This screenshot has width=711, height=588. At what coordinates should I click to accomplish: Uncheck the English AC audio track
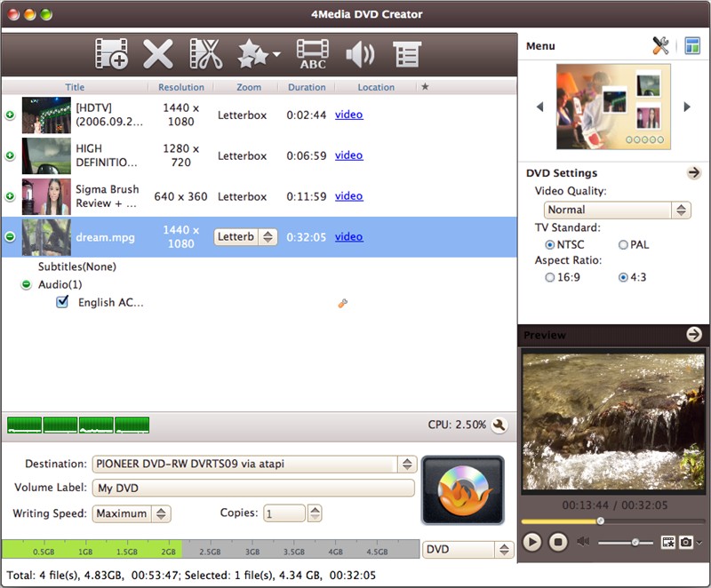coord(61,301)
